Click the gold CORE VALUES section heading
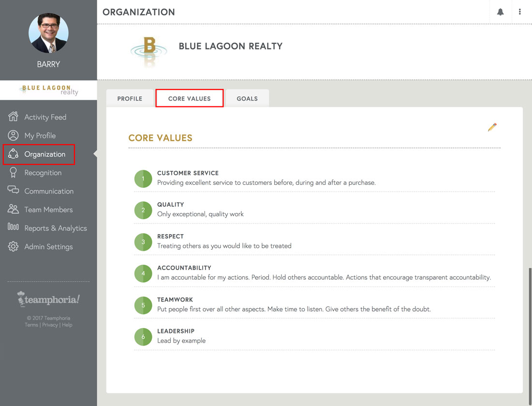This screenshot has width=532, height=406. (160, 138)
